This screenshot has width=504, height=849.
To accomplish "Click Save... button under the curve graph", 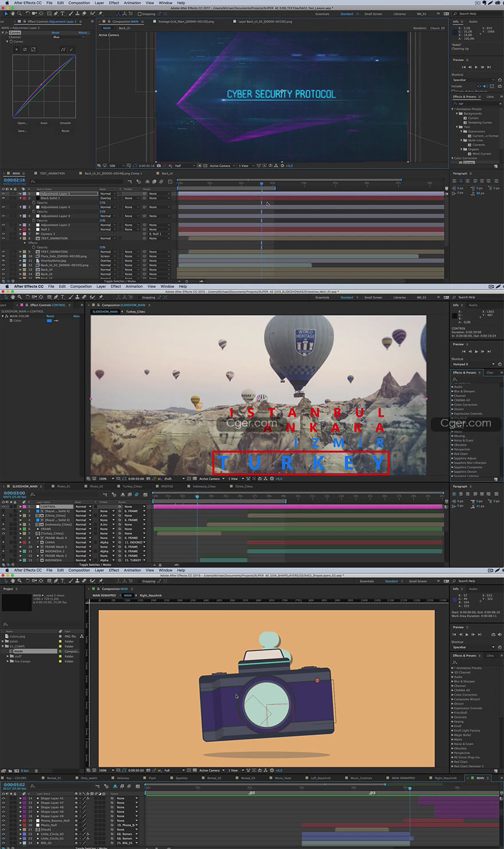I will [23, 131].
